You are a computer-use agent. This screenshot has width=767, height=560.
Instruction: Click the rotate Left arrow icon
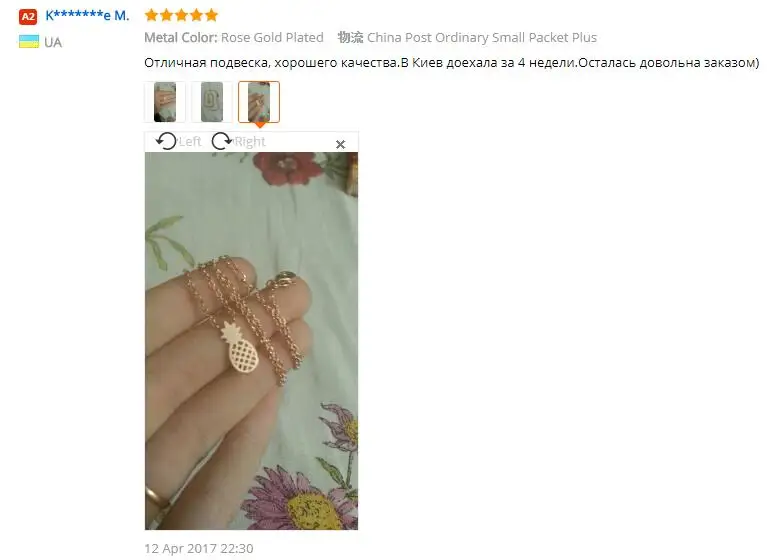coord(166,141)
